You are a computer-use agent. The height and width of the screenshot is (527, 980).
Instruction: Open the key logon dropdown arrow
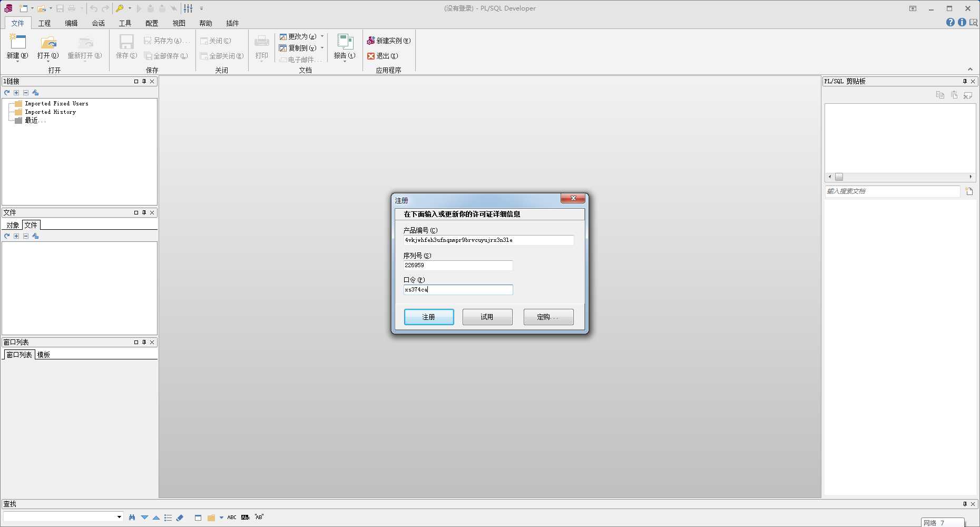[130, 8]
